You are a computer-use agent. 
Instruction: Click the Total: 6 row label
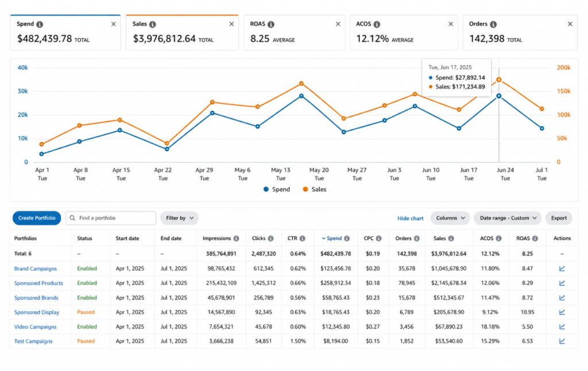(23, 254)
